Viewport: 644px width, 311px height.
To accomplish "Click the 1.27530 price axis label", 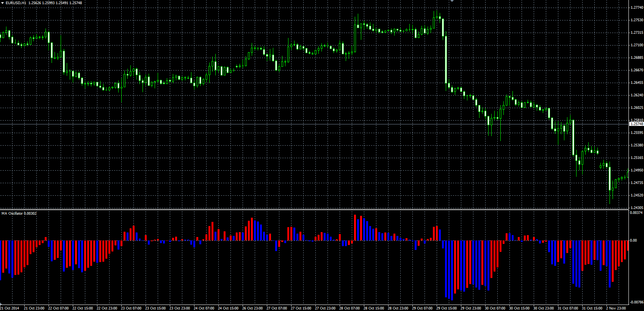I will pyautogui.click(x=637, y=20).
